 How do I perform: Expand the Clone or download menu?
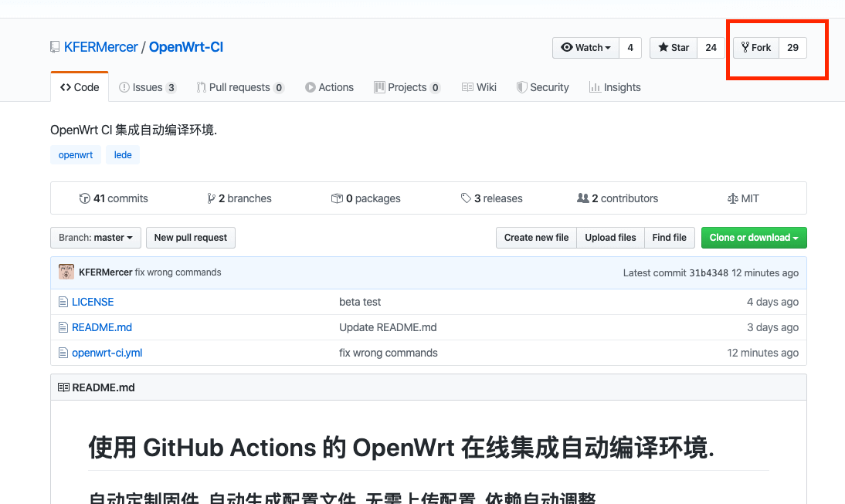pos(754,238)
